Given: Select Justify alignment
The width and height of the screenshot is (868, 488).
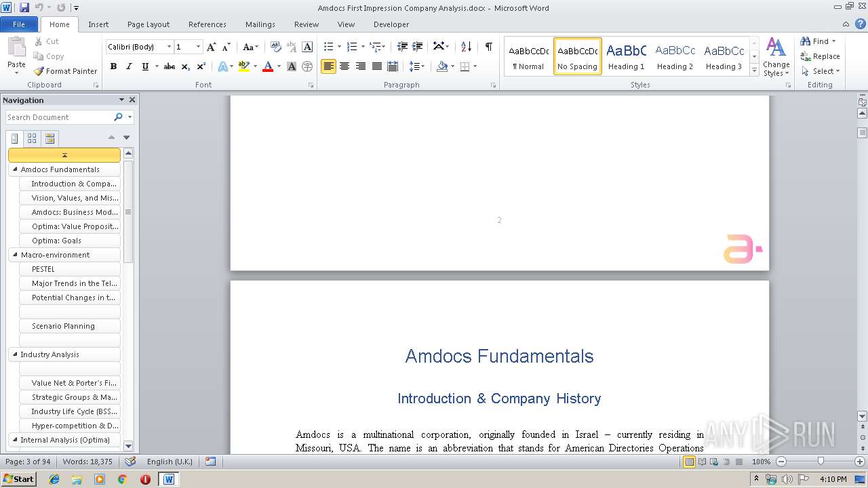Looking at the screenshot, I should (x=376, y=66).
